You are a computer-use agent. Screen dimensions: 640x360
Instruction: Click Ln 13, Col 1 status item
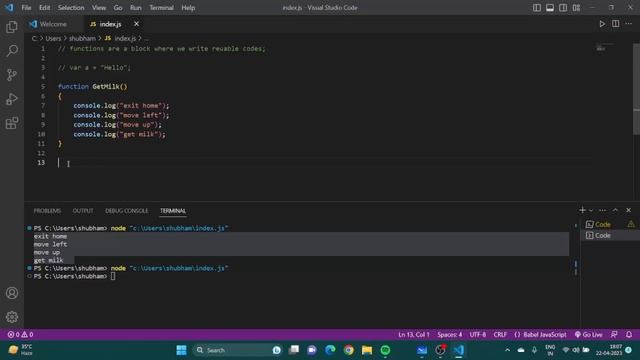414,334
